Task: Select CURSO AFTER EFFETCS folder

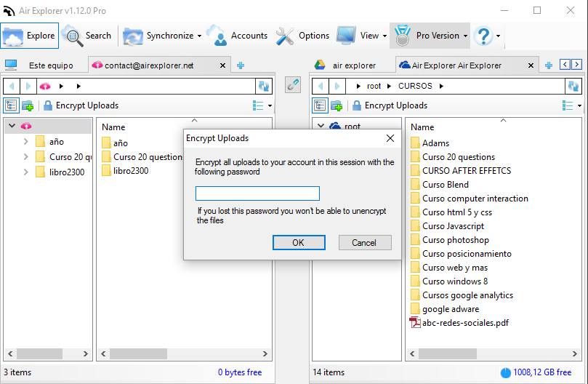Action: [461, 171]
